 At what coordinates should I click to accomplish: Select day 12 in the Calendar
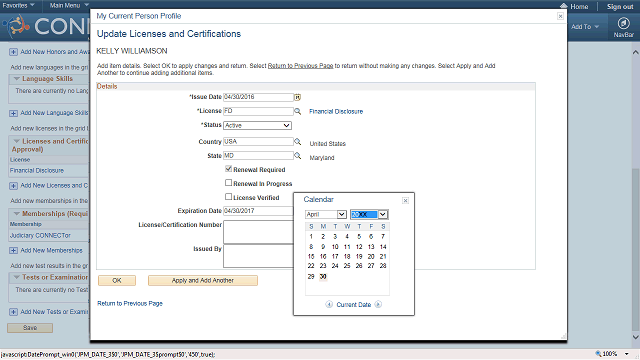click(x=359, y=247)
